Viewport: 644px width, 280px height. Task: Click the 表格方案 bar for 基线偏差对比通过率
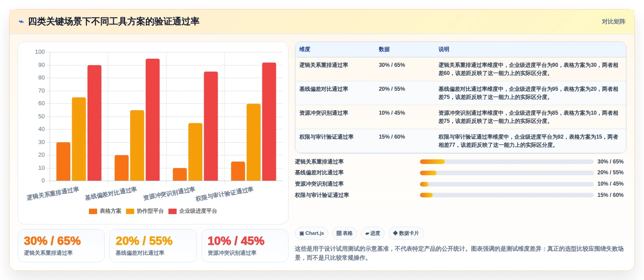tap(121, 168)
